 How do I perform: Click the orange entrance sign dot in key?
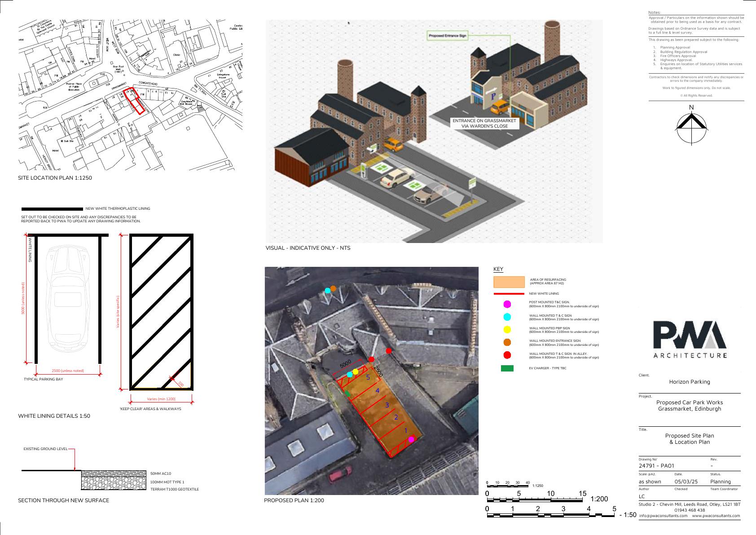coord(507,342)
